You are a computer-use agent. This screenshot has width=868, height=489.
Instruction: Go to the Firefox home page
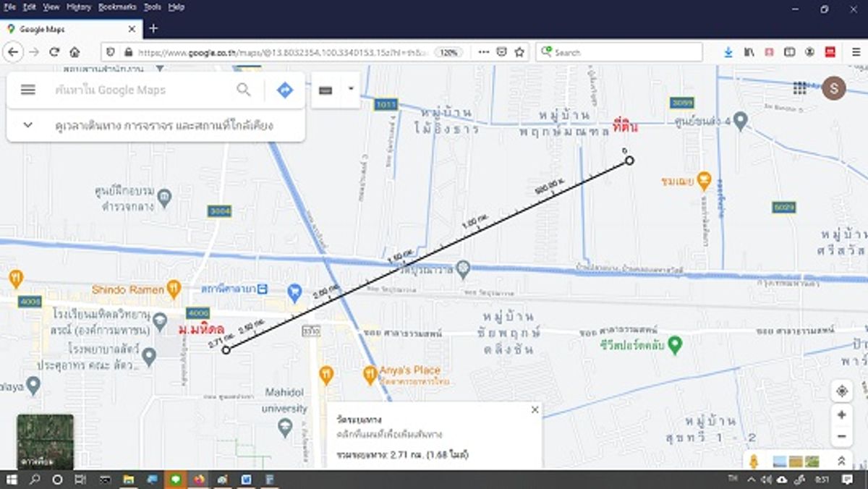pos(75,52)
